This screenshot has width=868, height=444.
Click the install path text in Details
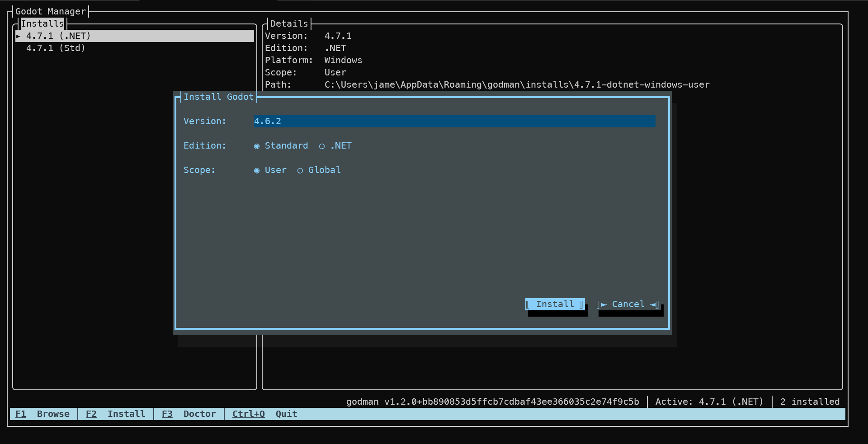click(x=517, y=85)
